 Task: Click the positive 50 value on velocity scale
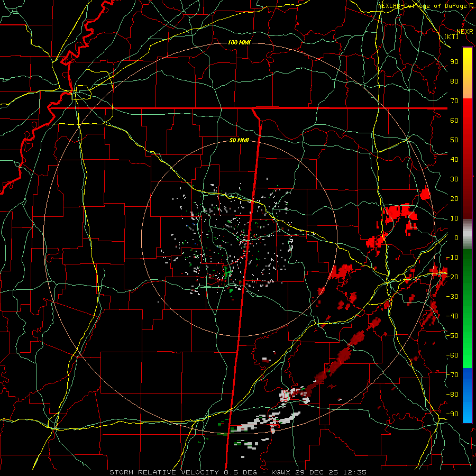click(x=454, y=140)
